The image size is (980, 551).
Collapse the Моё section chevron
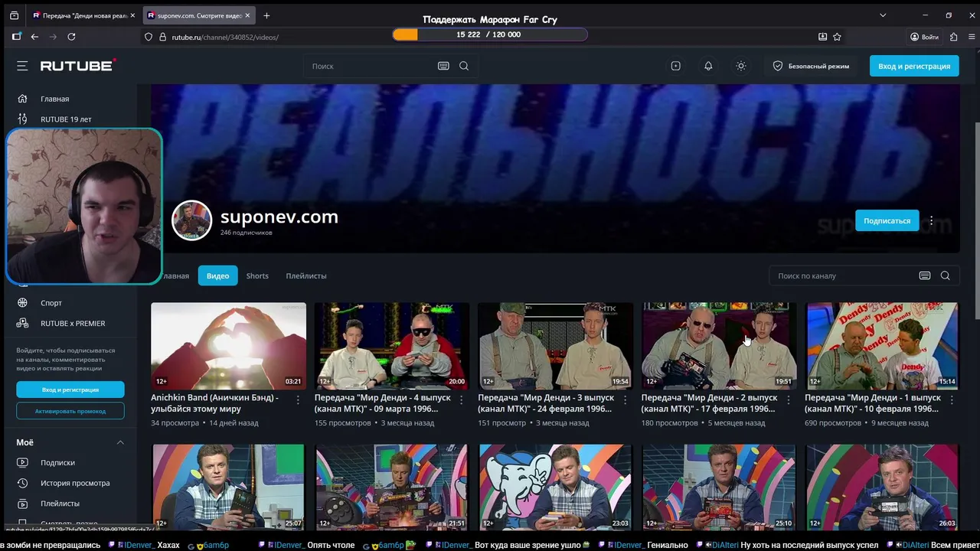click(120, 442)
